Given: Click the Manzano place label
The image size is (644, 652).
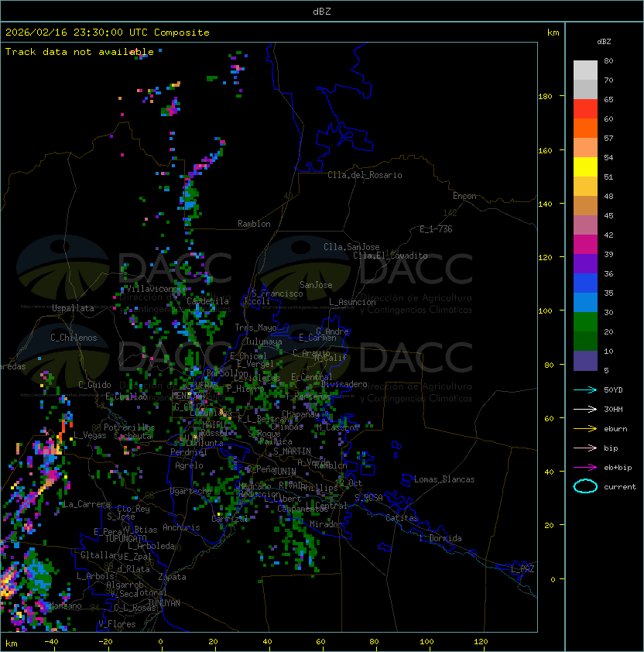Looking at the screenshot, I should [x=66, y=606].
